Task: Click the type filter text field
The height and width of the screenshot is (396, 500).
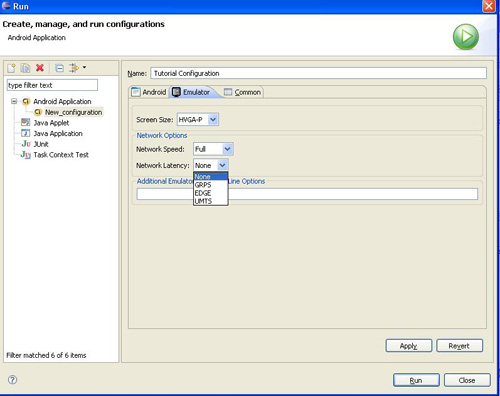Action: pyautogui.click(x=52, y=85)
